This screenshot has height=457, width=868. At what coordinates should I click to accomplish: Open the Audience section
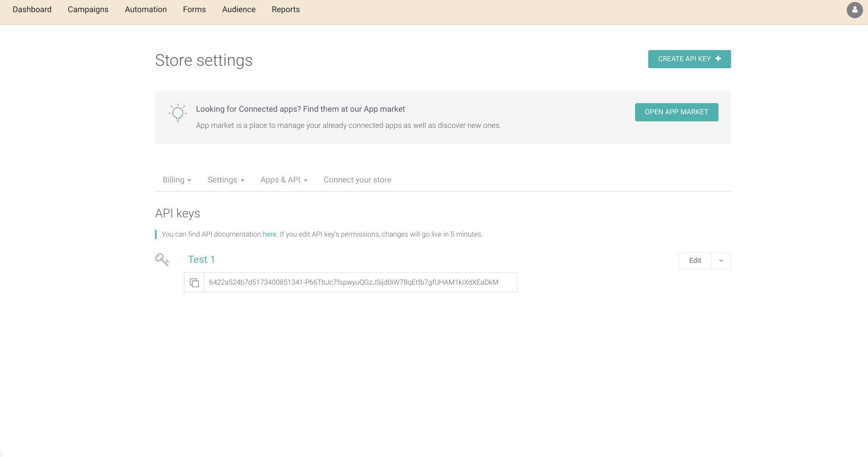238,9
